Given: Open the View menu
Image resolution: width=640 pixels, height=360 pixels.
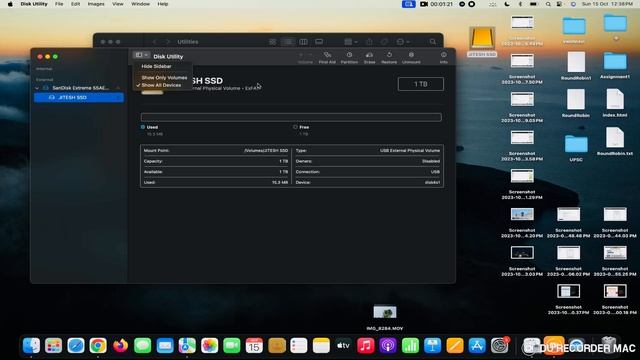Looking at the screenshot, I should pos(118,4).
